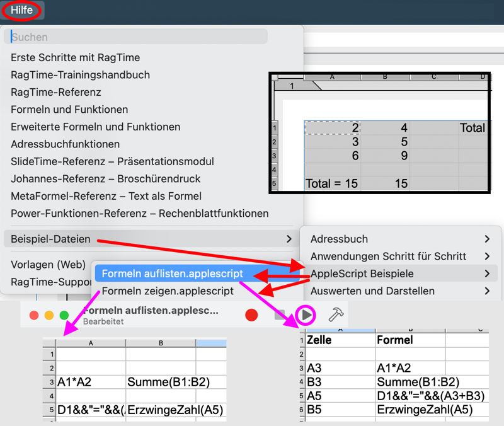Expand the Adressbuch submenu
504x426 pixels.
coord(400,239)
